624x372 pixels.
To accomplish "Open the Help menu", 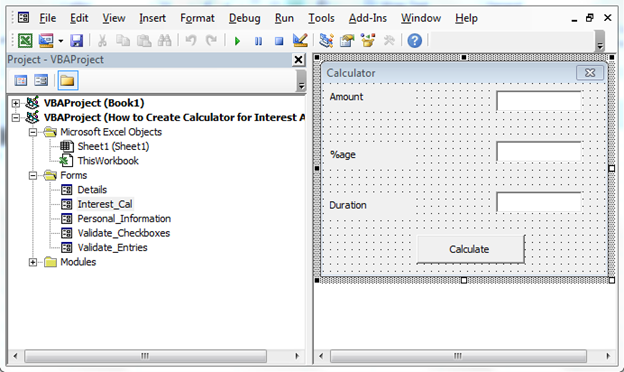I will point(466,18).
